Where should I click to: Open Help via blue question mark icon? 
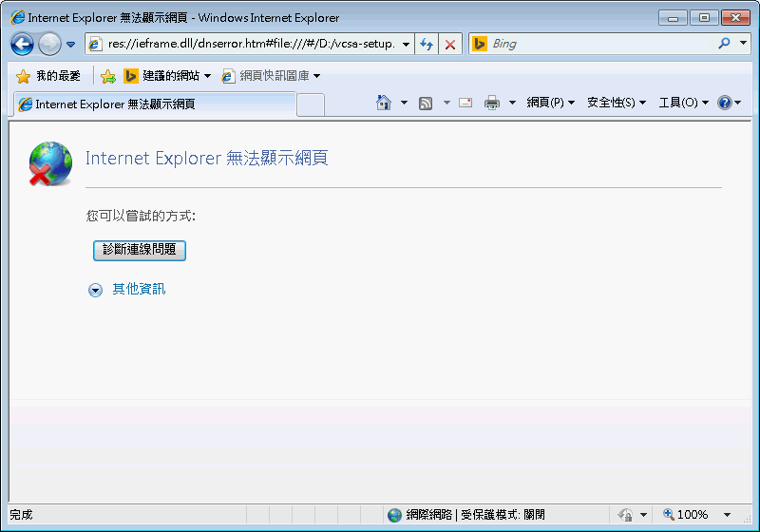pos(725,103)
